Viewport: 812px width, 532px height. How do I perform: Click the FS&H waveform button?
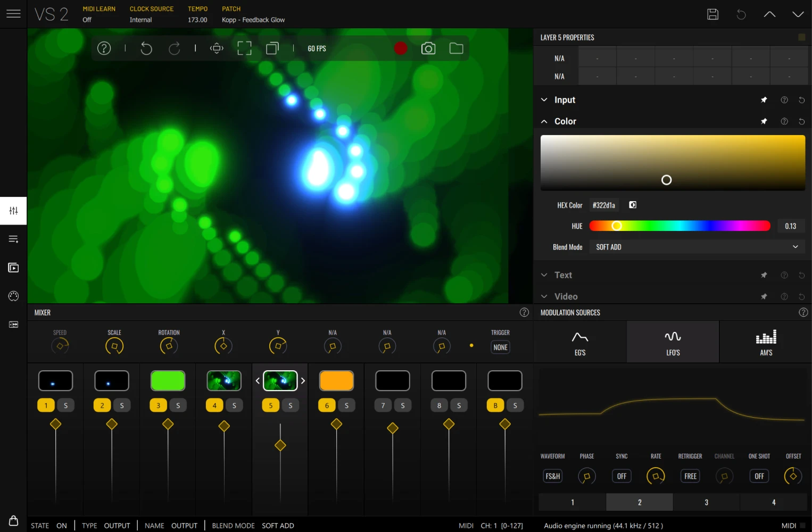552,476
